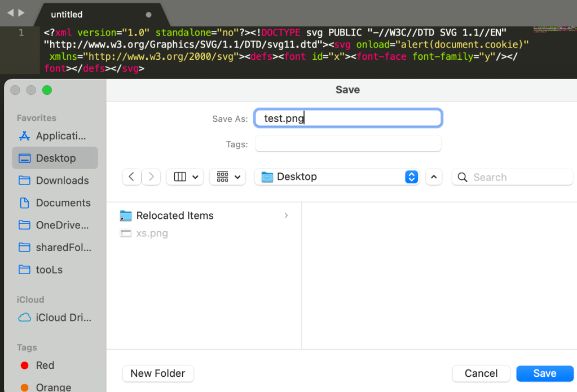Click the back navigation arrow in the Save dialog
Screen dimensions: 577x392
coord(131,177)
